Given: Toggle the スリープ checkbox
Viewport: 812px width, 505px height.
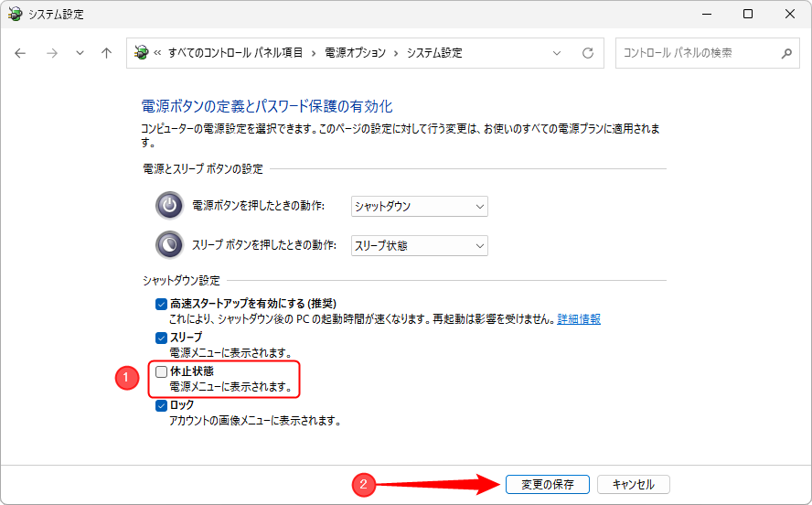Looking at the screenshot, I should point(161,338).
